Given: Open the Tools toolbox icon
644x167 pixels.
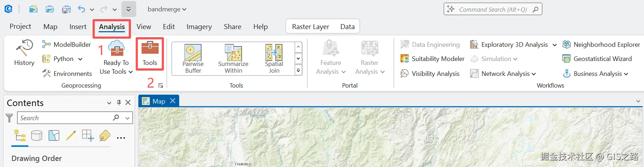Looking at the screenshot, I should [150, 54].
